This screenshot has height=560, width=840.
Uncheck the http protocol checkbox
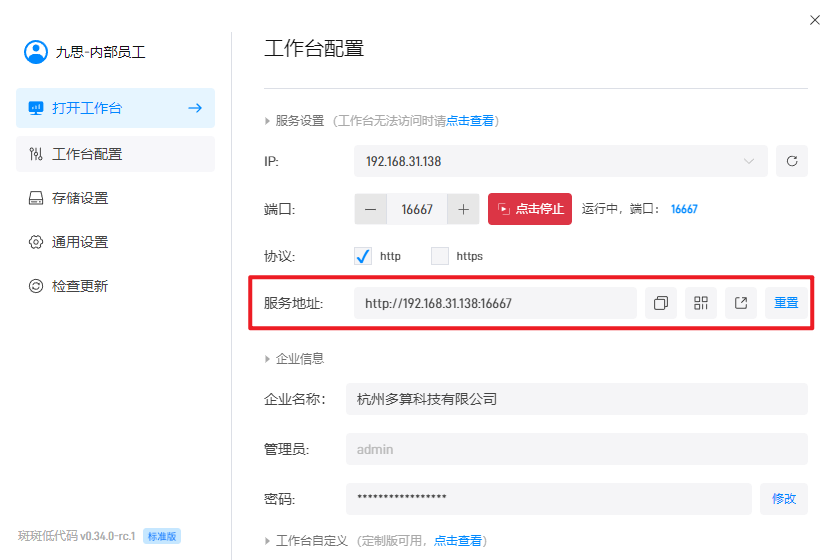click(363, 256)
